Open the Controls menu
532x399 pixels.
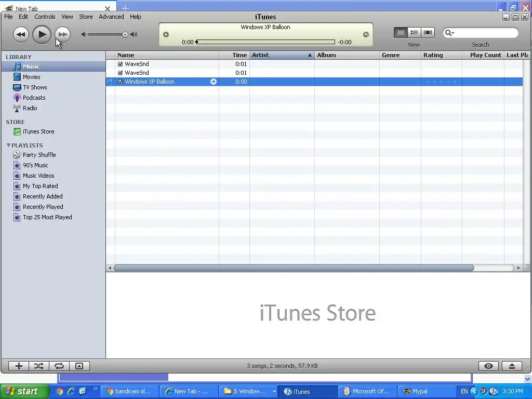click(45, 17)
